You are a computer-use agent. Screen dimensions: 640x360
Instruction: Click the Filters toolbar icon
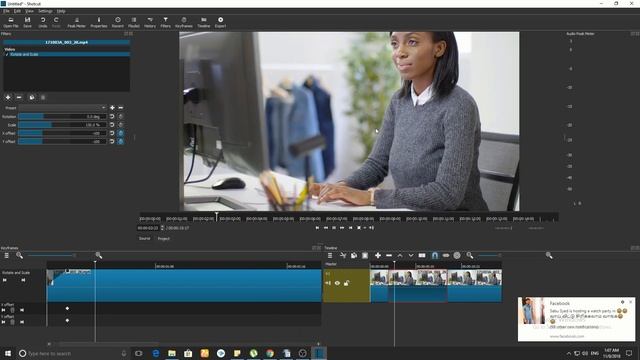[165, 22]
